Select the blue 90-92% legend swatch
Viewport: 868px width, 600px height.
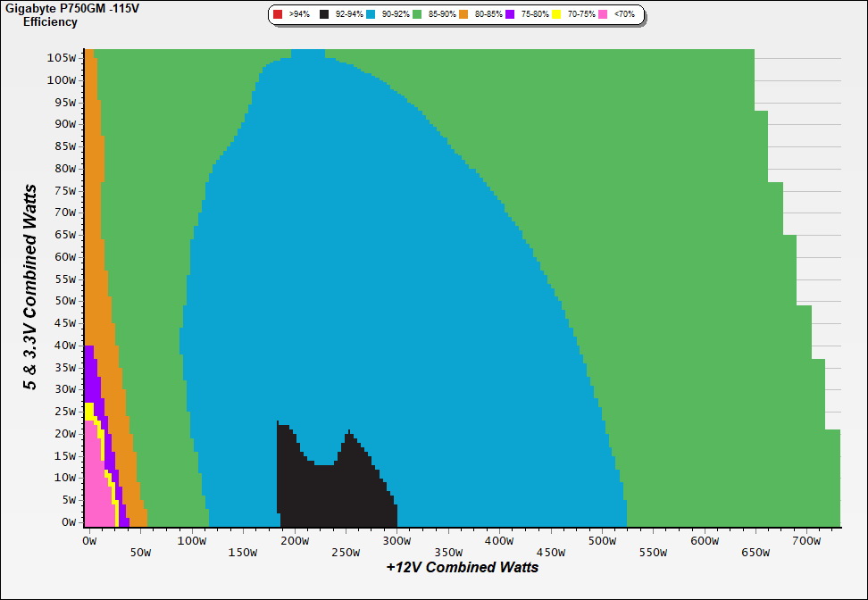pyautogui.click(x=371, y=15)
